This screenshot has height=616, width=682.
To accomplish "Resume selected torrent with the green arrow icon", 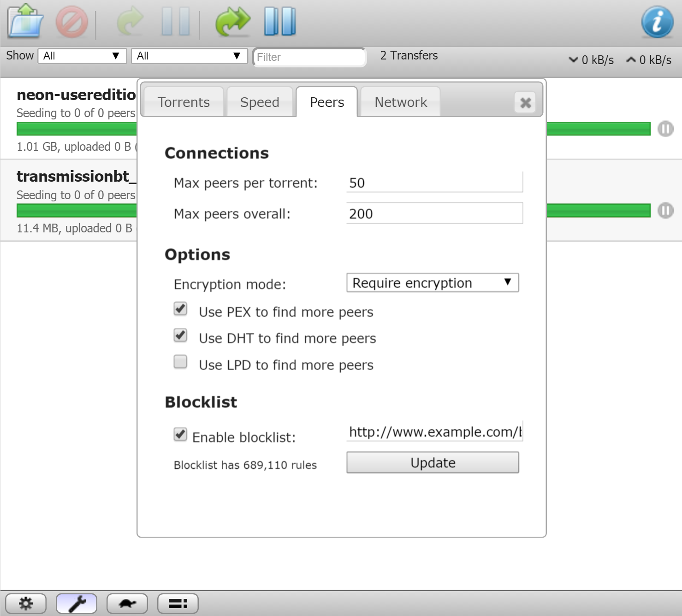I will pos(129,21).
